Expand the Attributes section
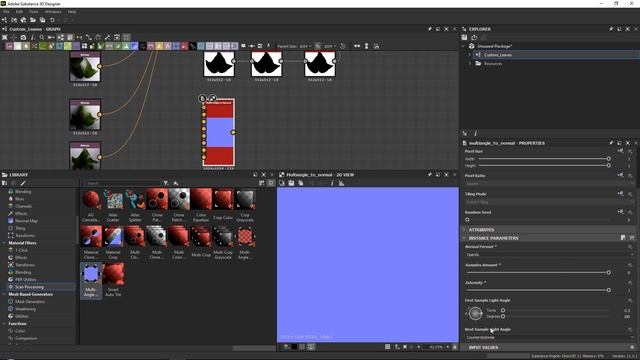The width and height of the screenshot is (640, 360). [x=464, y=230]
